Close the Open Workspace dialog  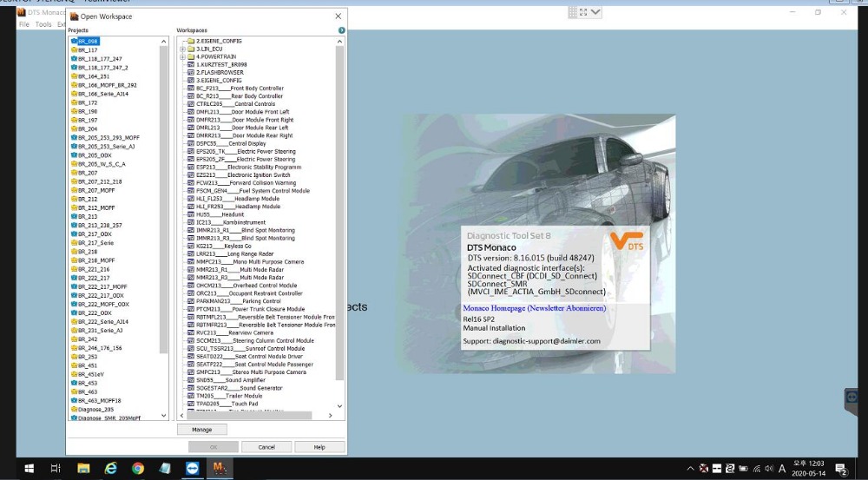[x=339, y=16]
